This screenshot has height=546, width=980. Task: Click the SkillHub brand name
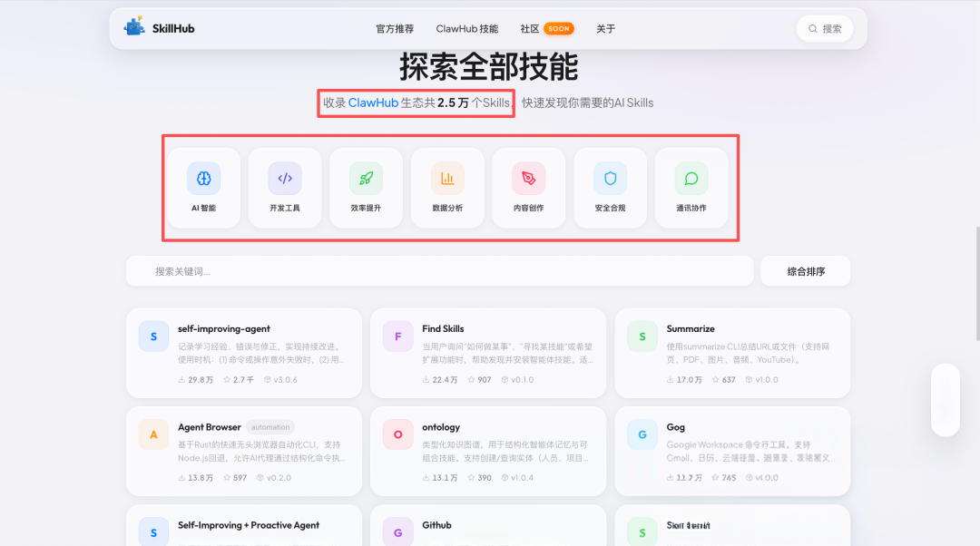(173, 29)
